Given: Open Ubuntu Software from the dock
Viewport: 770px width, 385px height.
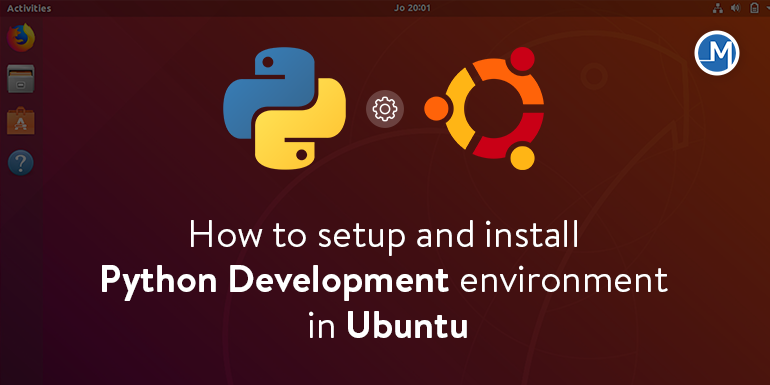Looking at the screenshot, I should [x=21, y=121].
